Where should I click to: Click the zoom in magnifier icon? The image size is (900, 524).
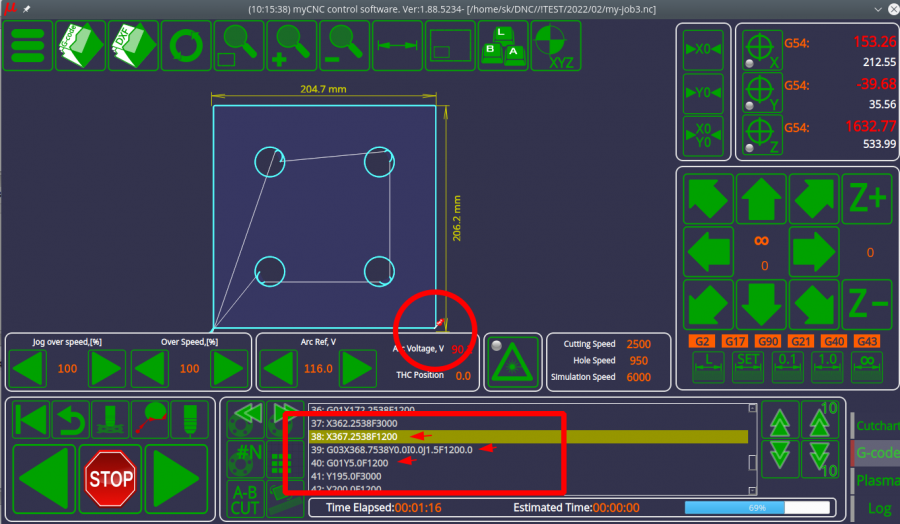coord(293,46)
